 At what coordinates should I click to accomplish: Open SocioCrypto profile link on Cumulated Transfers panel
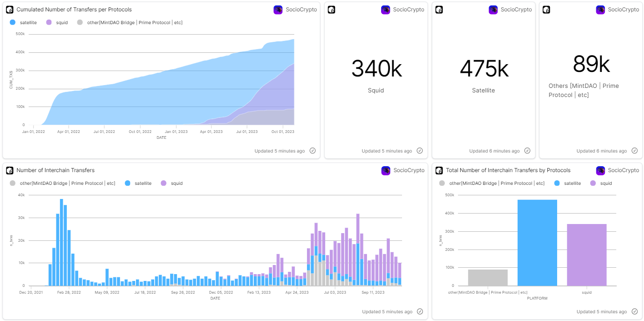pos(301,10)
